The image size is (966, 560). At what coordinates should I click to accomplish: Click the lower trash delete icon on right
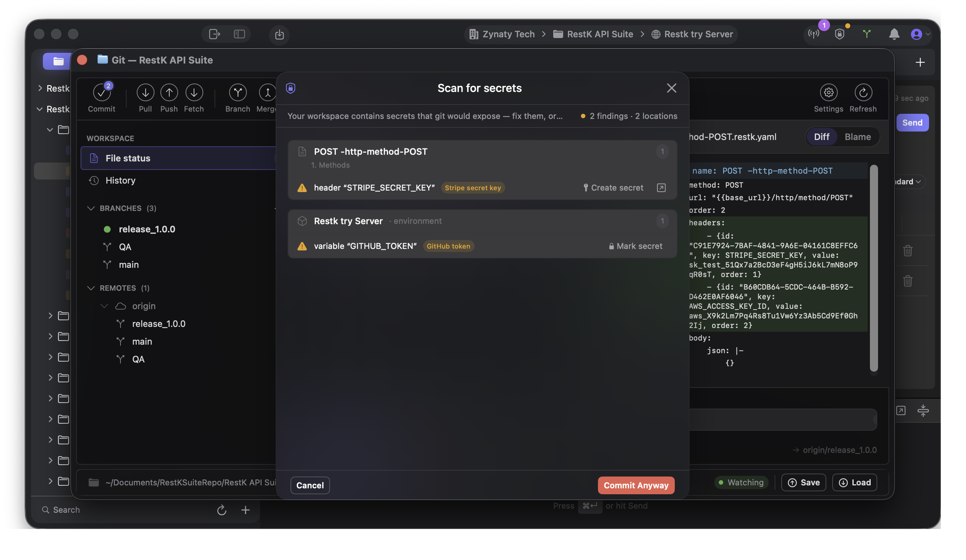tap(907, 281)
